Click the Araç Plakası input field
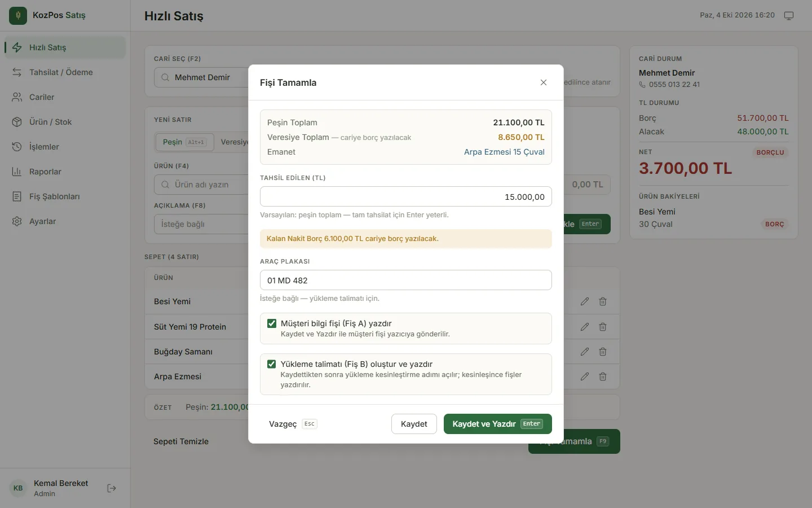 (x=406, y=280)
